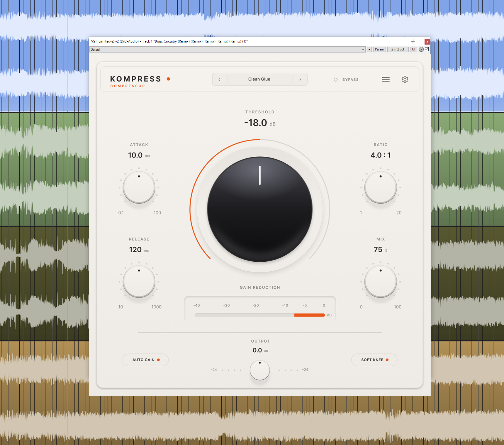Click the THRESHOLD label
This screenshot has width=504, height=445.
260,112
